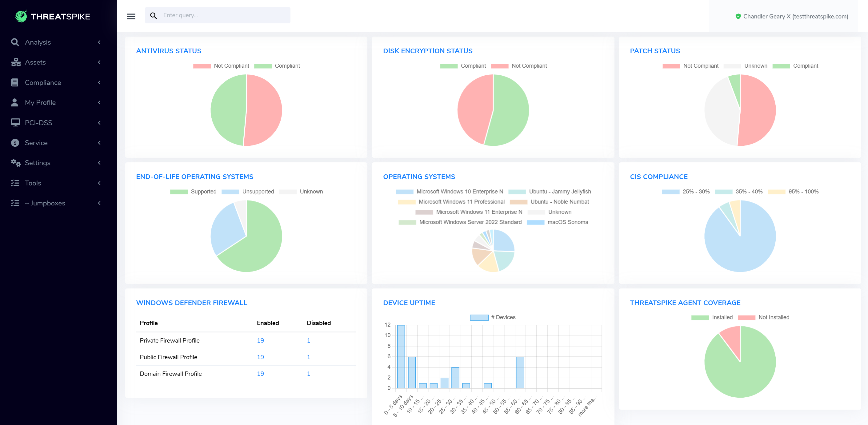The image size is (868, 425).
Task: Click the Assets network icon in sidebar
Action: 15,62
